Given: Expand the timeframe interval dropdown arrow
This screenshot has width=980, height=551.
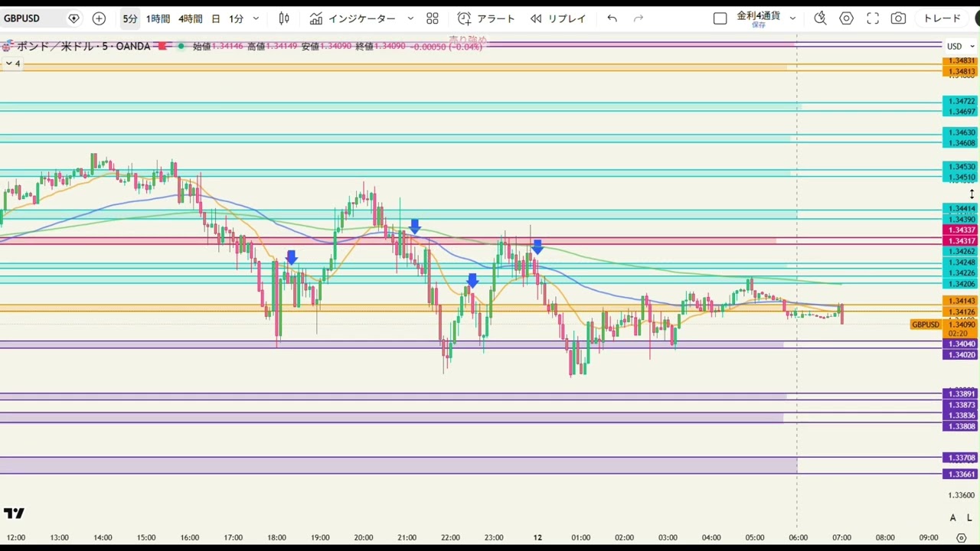Looking at the screenshot, I should [256, 18].
